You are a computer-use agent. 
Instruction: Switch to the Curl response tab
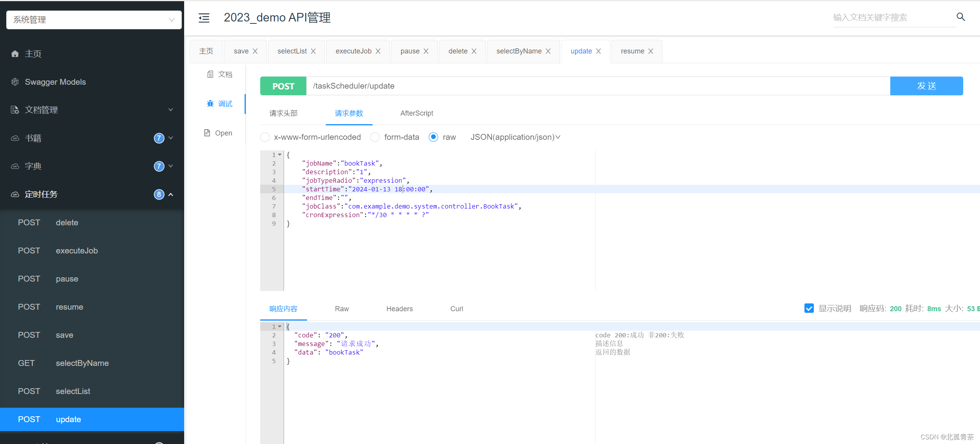click(x=456, y=309)
